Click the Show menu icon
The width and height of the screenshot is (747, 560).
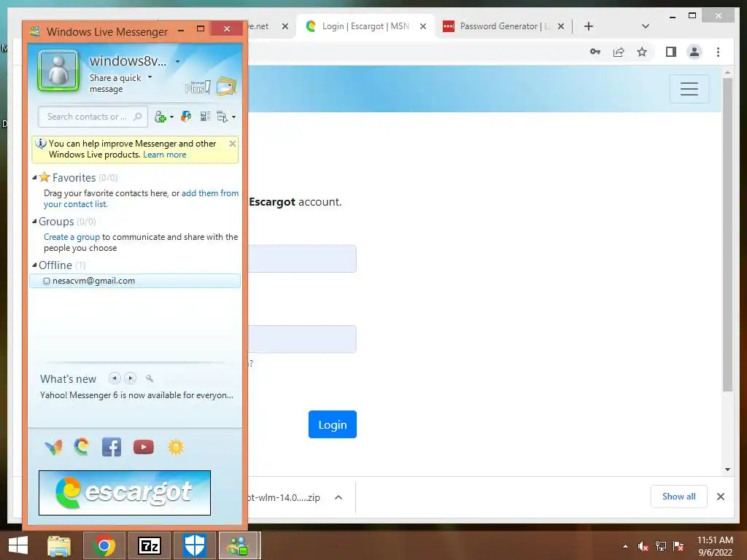pyautogui.click(x=222, y=117)
